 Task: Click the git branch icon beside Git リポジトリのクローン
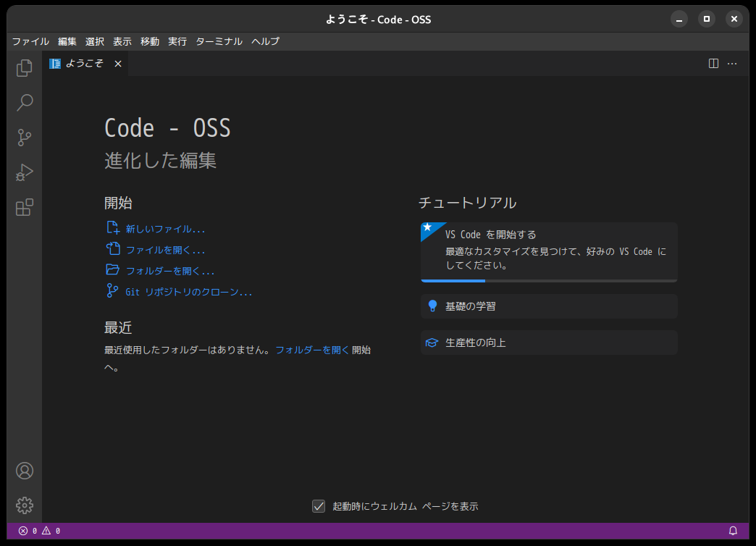(112, 291)
